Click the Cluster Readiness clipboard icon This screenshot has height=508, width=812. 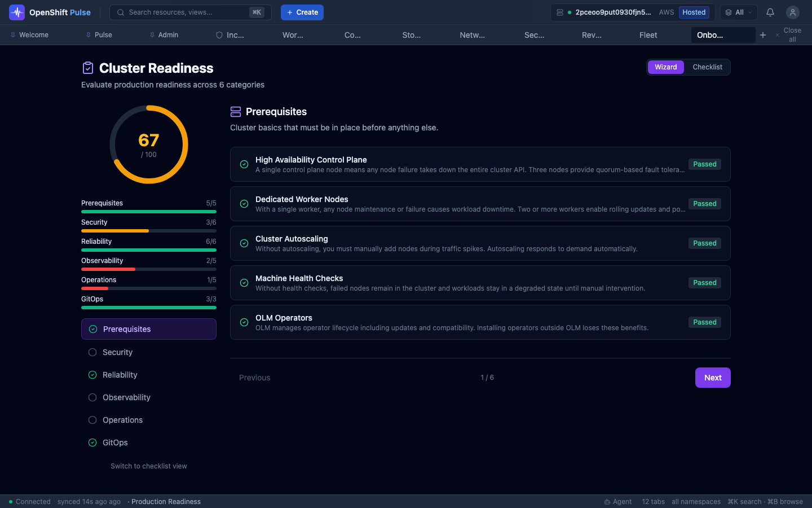(88, 68)
